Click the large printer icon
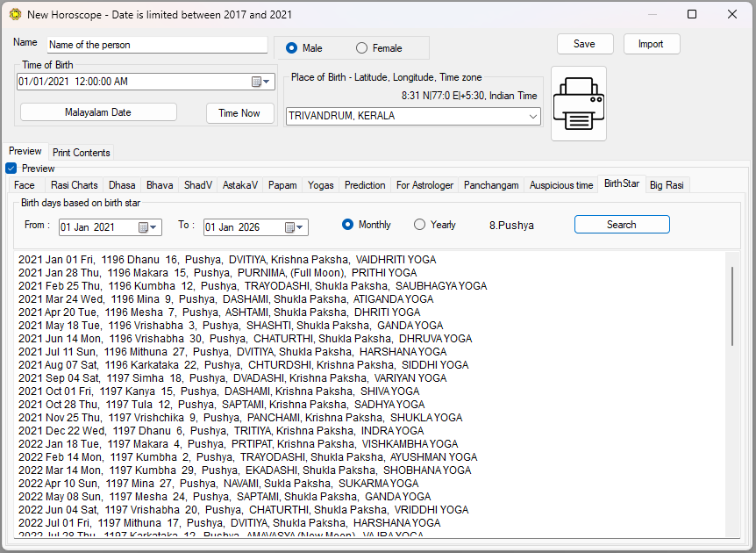The width and height of the screenshot is (756, 553). tap(578, 103)
